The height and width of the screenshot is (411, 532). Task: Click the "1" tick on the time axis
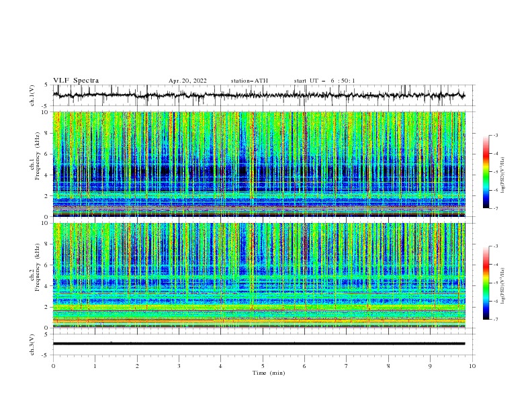[95, 366]
